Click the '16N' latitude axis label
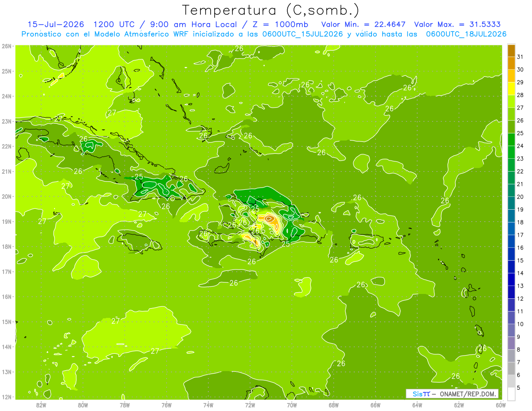The image size is (532, 411). [x=7, y=297]
